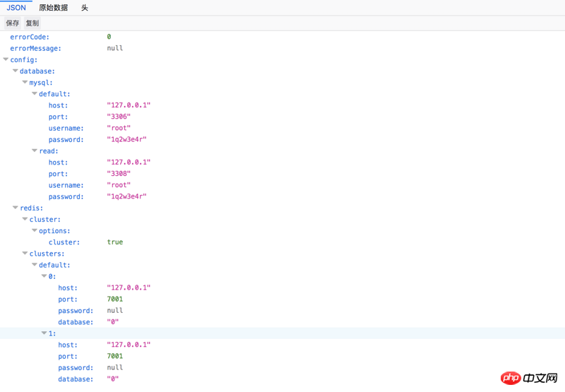
Task: Collapse the default node under clusters
Action: 35,266
